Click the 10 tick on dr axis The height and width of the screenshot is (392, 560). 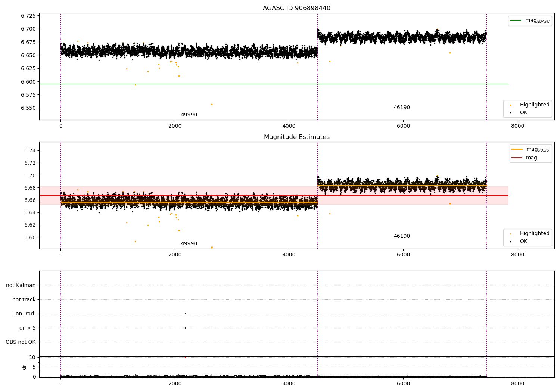click(32, 357)
